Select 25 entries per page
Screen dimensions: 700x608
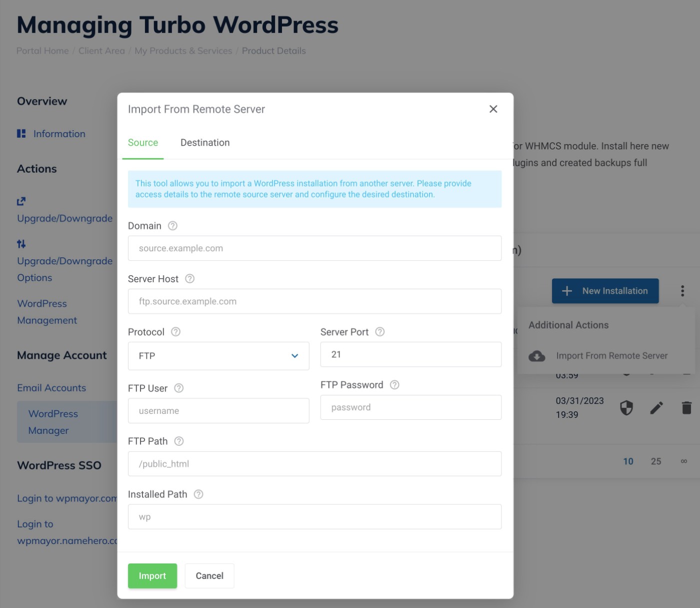[x=656, y=461]
